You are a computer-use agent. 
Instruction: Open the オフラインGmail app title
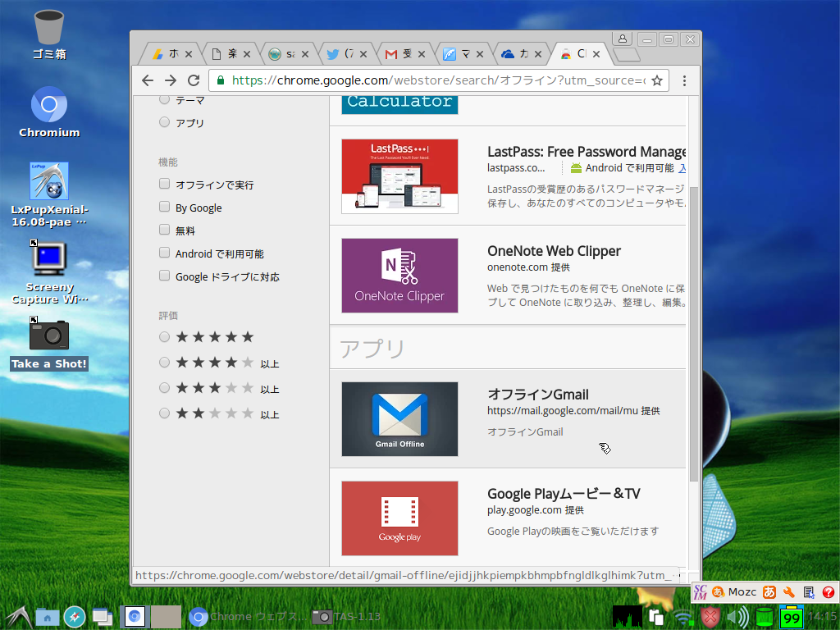[x=538, y=395]
